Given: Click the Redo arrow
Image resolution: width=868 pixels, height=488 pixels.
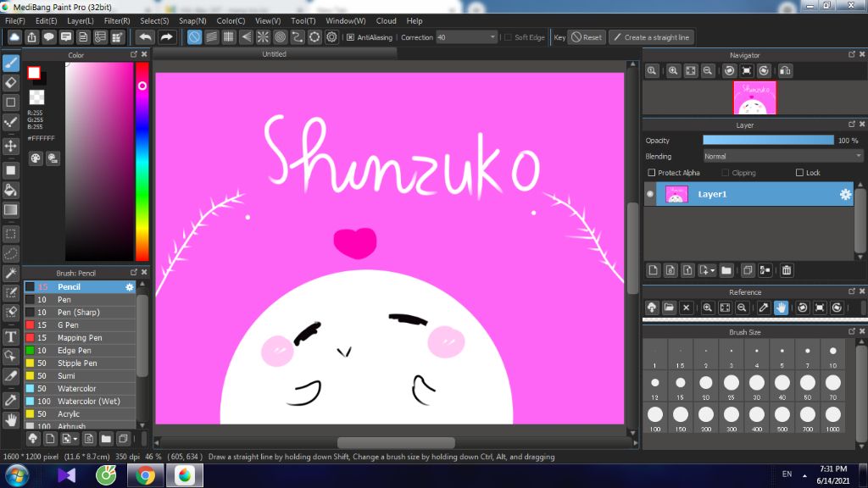Looking at the screenshot, I should (166, 37).
